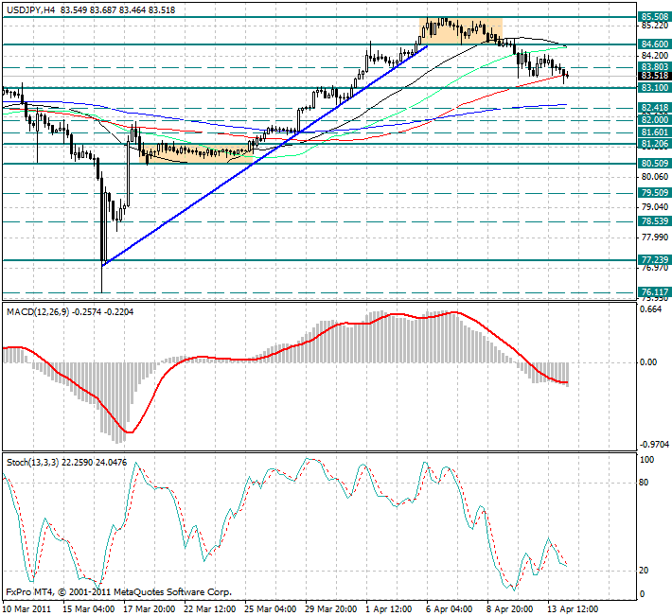The width and height of the screenshot is (672, 616).
Task: Click the 1 Apr 12:00 date label
Action: coord(389,609)
